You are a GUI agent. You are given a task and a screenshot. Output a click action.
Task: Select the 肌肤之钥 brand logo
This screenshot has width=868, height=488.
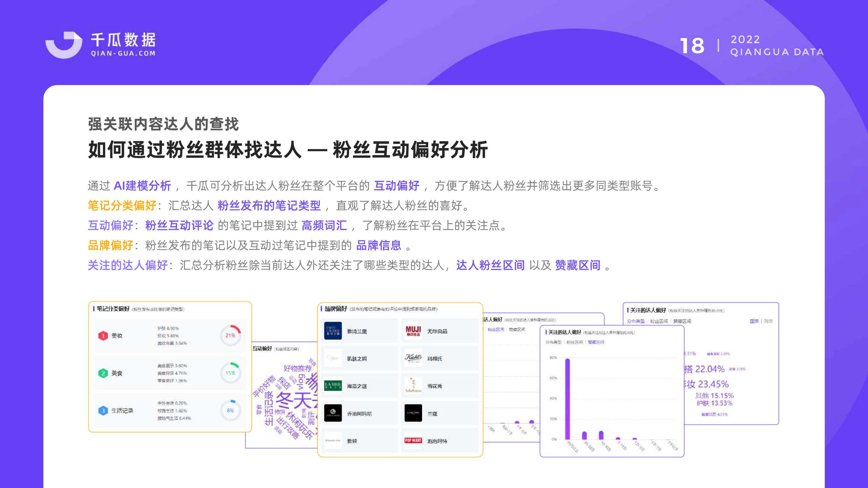333,358
